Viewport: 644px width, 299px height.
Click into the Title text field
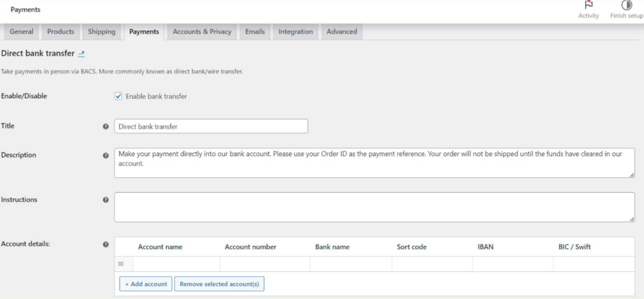(x=211, y=127)
